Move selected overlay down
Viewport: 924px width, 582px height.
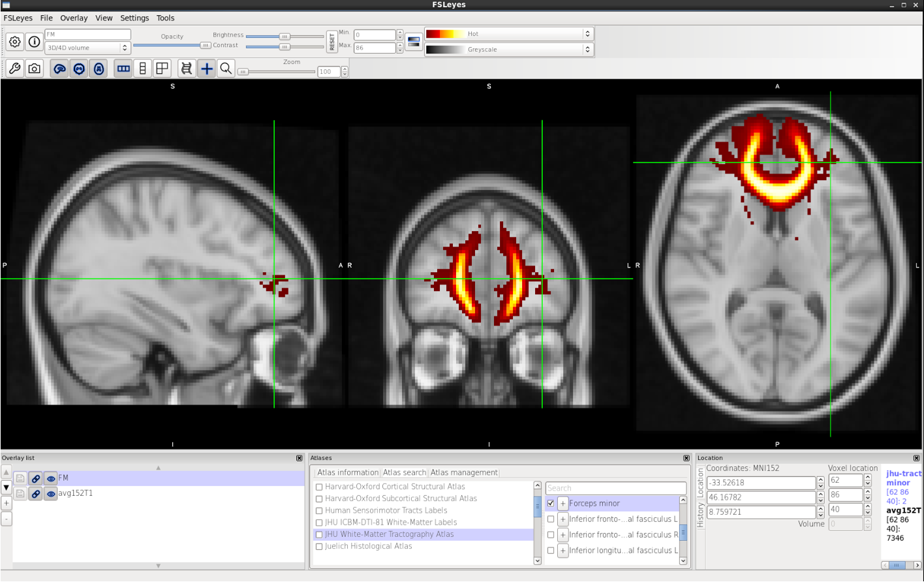click(x=7, y=487)
